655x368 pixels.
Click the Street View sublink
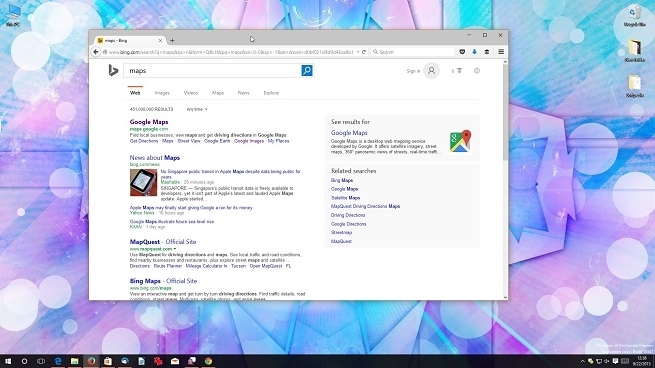click(189, 141)
